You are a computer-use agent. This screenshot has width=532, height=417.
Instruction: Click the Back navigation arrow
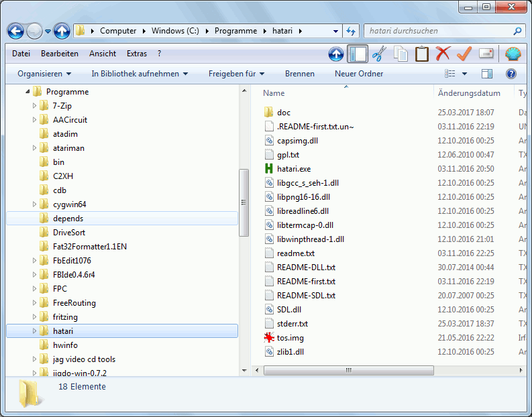click(x=15, y=32)
